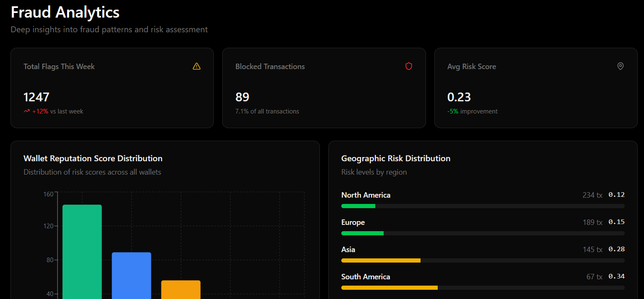Click the 'Avg Risk Score' label
The image size is (644, 299).
tap(472, 67)
